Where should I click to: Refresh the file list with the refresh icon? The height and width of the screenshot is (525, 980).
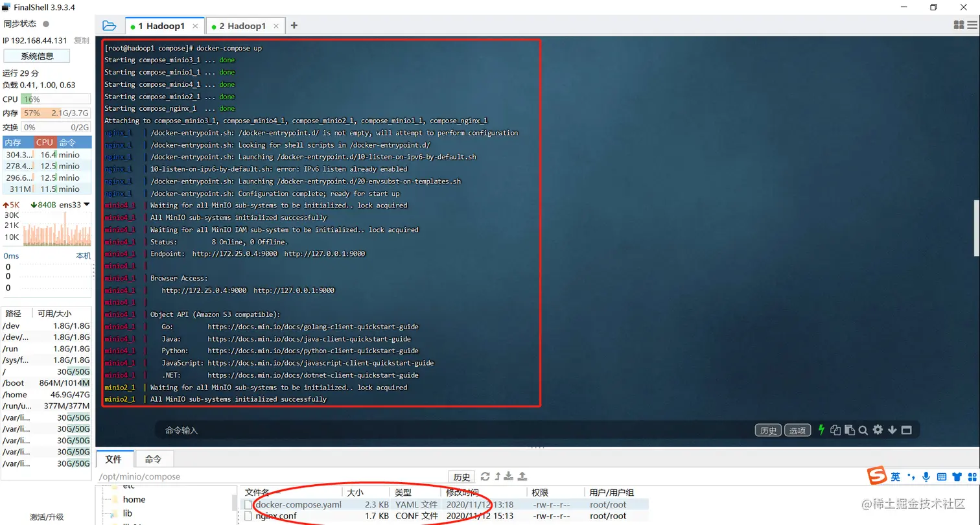[x=485, y=476]
